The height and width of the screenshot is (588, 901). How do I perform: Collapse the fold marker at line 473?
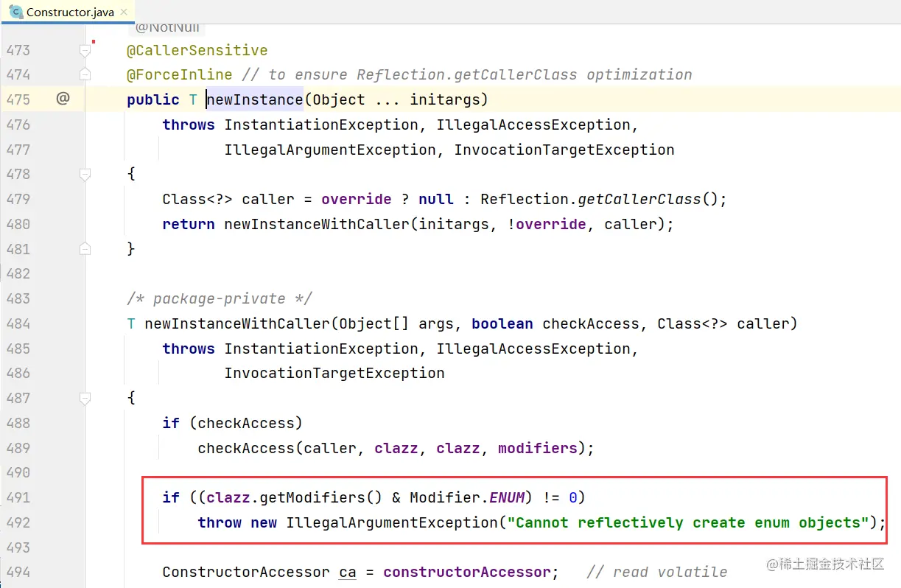[85, 50]
